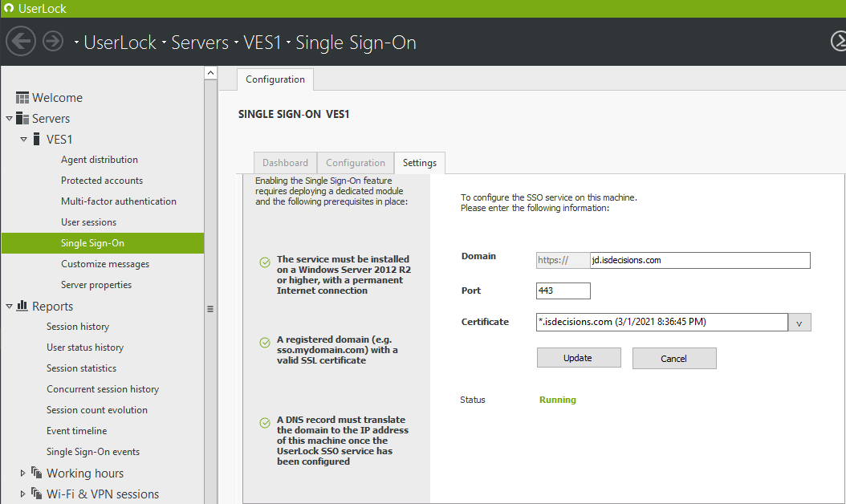The width and height of the screenshot is (846, 504).
Task: Open Welcome in the sidebar
Action: click(x=57, y=98)
